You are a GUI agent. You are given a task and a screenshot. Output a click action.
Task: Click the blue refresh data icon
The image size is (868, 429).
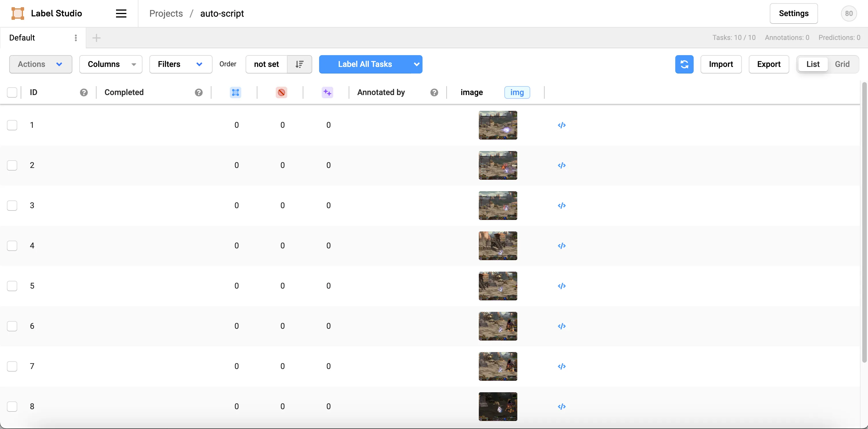click(x=684, y=64)
